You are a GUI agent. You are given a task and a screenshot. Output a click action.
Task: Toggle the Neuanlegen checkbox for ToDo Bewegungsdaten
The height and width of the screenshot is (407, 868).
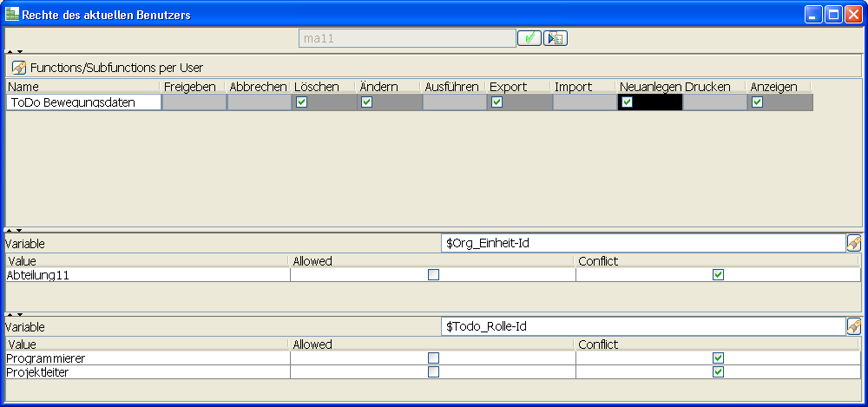(x=628, y=102)
